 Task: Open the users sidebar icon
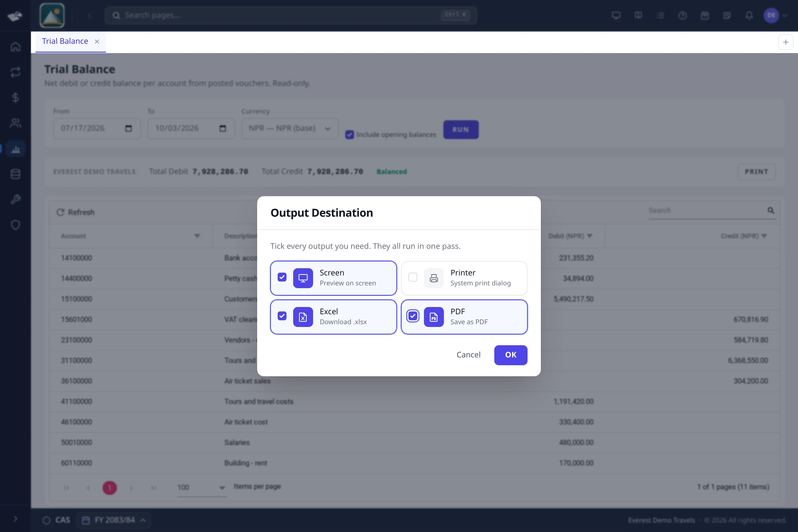coord(15,123)
